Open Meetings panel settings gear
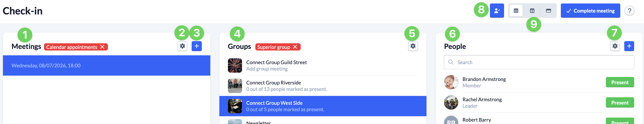Image resolution: width=644 pixels, height=124 pixels. point(182,46)
